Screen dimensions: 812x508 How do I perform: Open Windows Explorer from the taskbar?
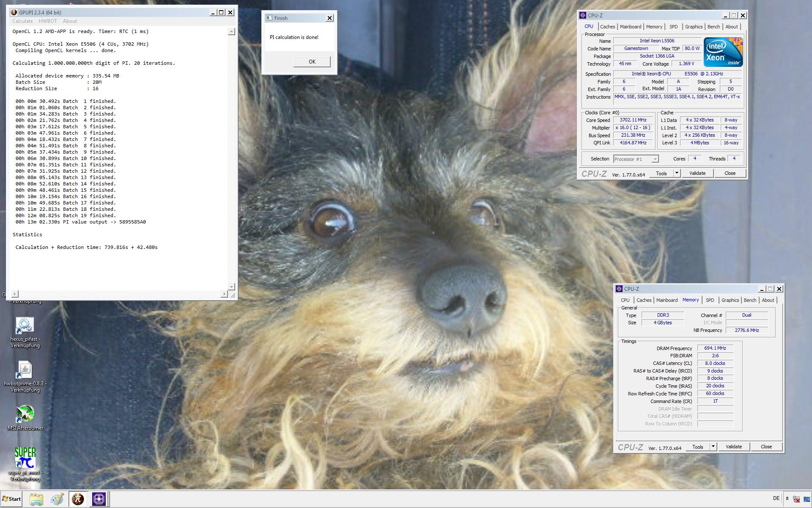pos(36,499)
